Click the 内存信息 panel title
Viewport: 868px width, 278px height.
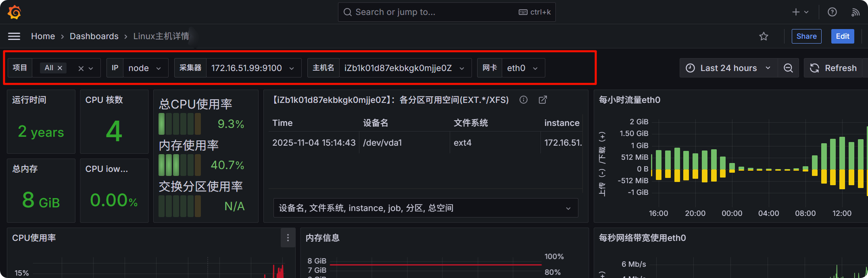coord(323,238)
